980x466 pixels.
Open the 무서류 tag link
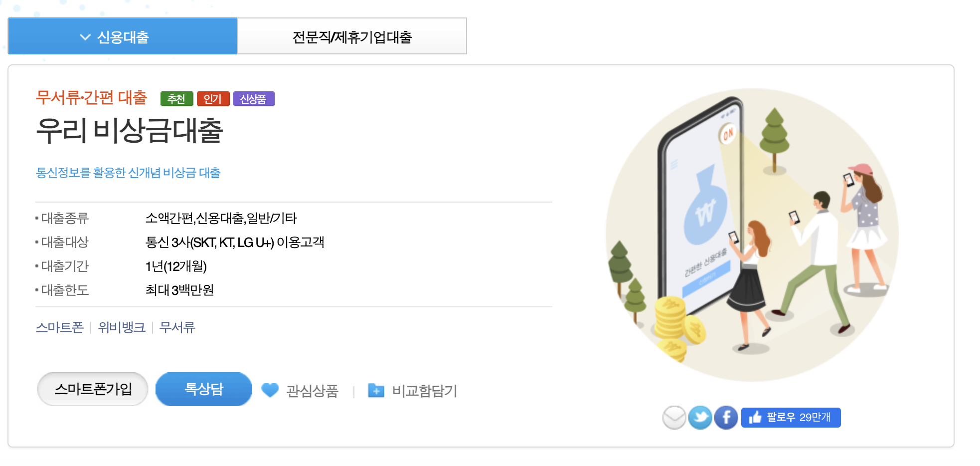coord(177,327)
